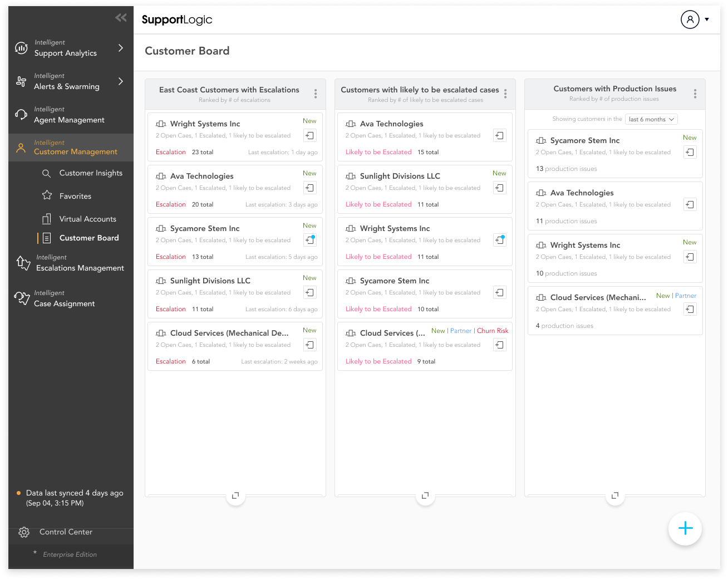The height and width of the screenshot is (579, 728).
Task: Collapse the sidebar with the double-chevron icon
Action: (x=121, y=18)
